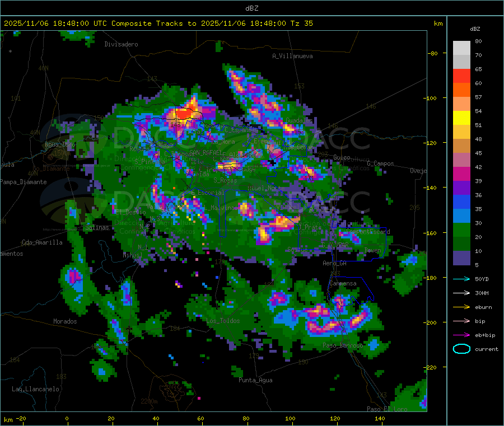504x426 pixels.
Task: Click the 140 km tick on bottom axis
Action: tap(380, 418)
